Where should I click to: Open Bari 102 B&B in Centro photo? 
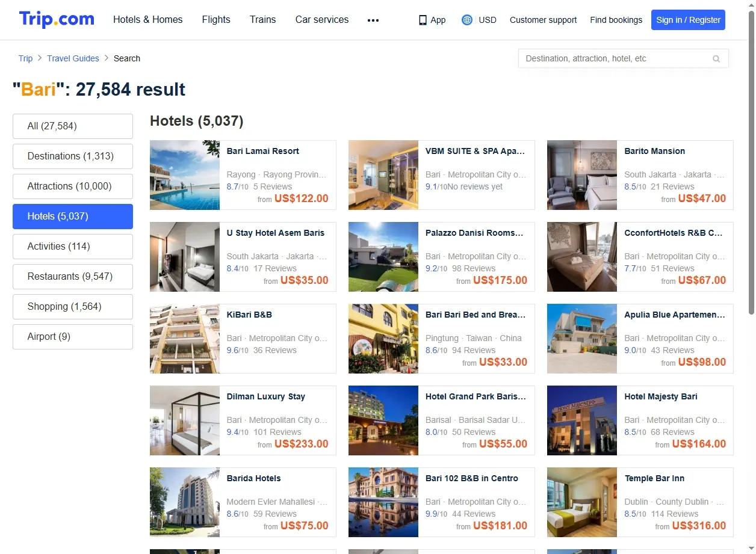pyautogui.click(x=383, y=502)
